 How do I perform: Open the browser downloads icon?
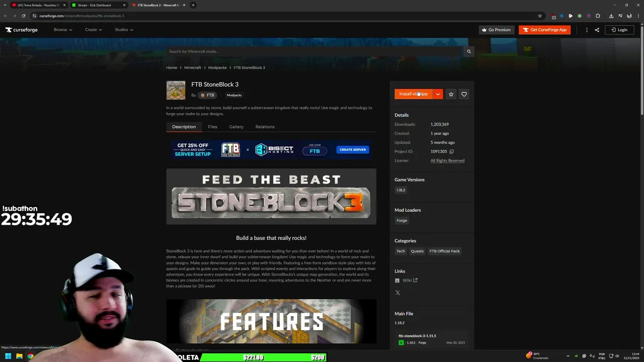click(611, 16)
